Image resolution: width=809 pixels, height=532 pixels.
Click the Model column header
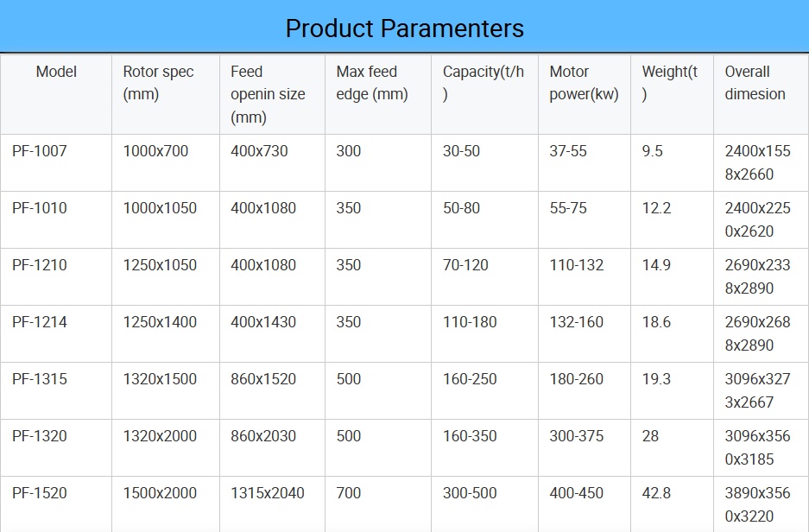[x=56, y=72]
